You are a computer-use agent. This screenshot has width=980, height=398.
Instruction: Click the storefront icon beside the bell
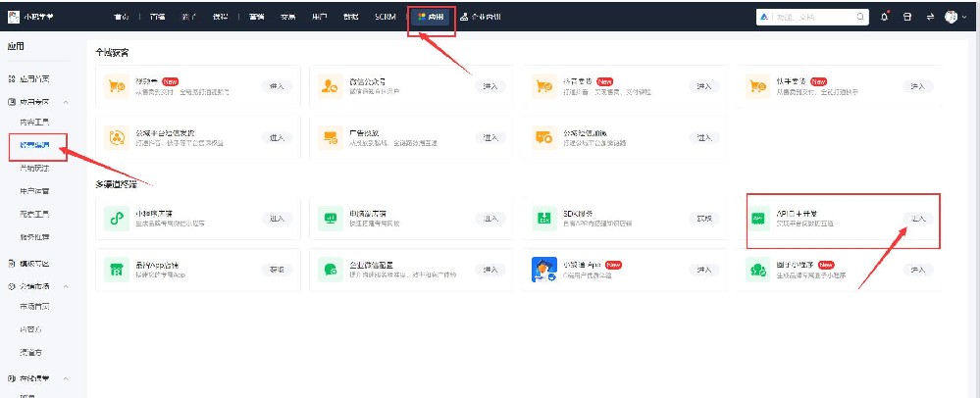tap(906, 17)
